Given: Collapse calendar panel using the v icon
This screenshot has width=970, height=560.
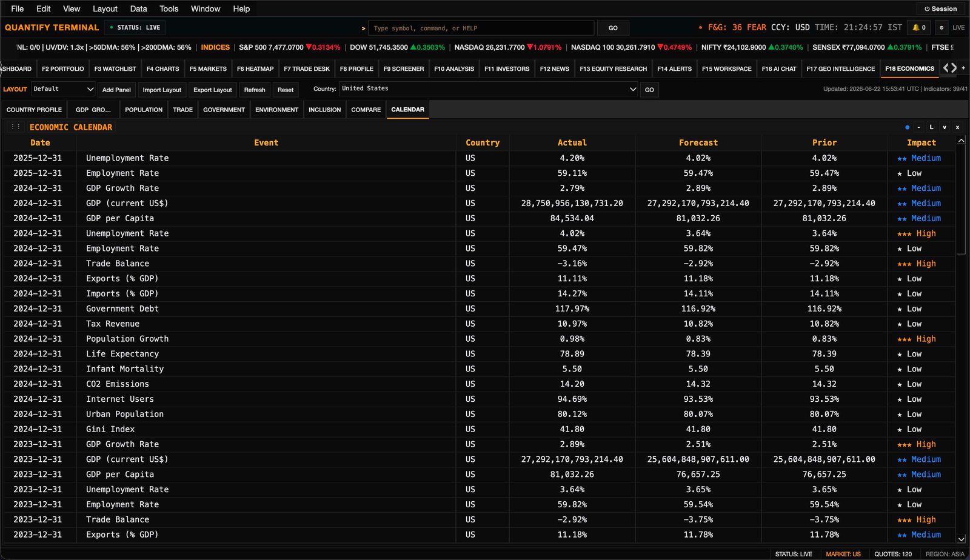Looking at the screenshot, I should (x=945, y=127).
